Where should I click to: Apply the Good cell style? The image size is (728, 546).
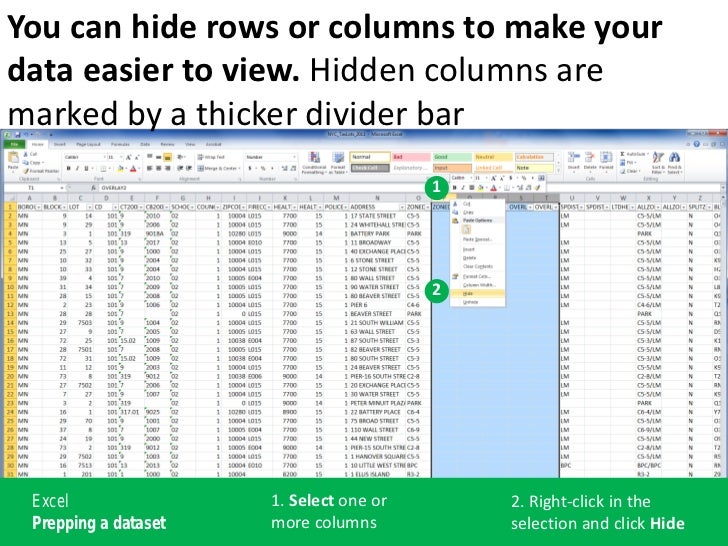click(x=452, y=157)
